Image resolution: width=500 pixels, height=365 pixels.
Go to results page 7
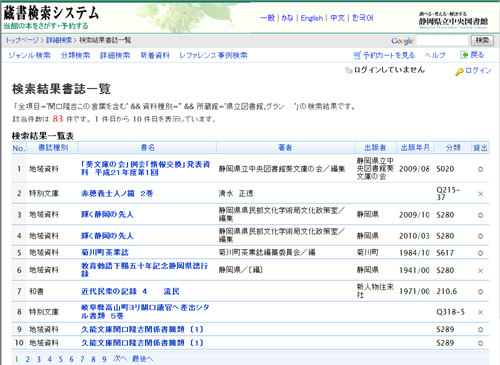click(x=82, y=359)
